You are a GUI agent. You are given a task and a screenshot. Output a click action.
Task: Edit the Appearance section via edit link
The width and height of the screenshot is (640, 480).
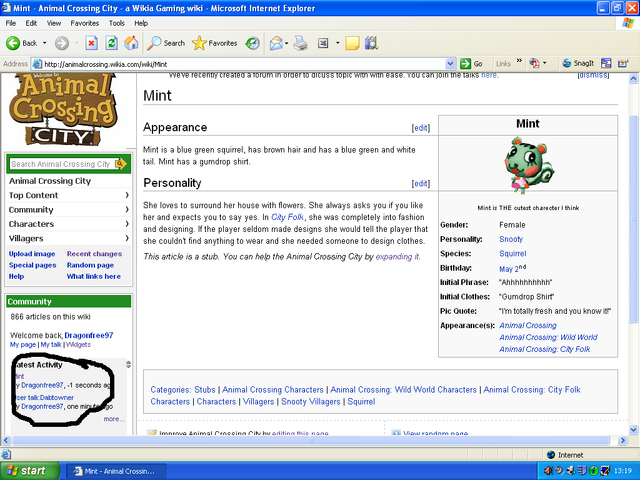421,128
